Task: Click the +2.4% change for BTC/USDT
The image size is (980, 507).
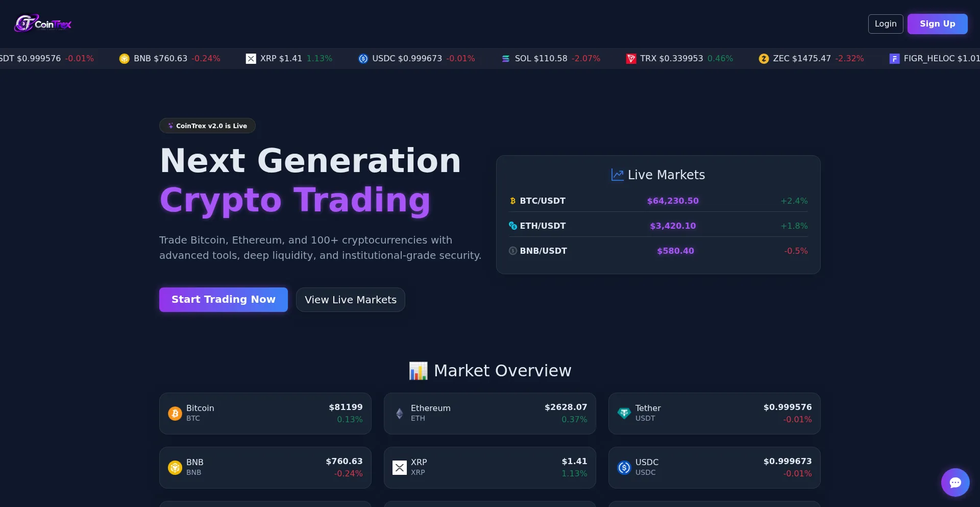Action: [x=794, y=201]
